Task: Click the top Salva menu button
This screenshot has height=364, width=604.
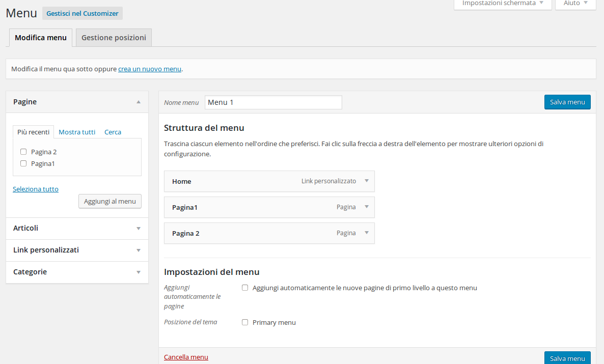Action: coord(567,102)
